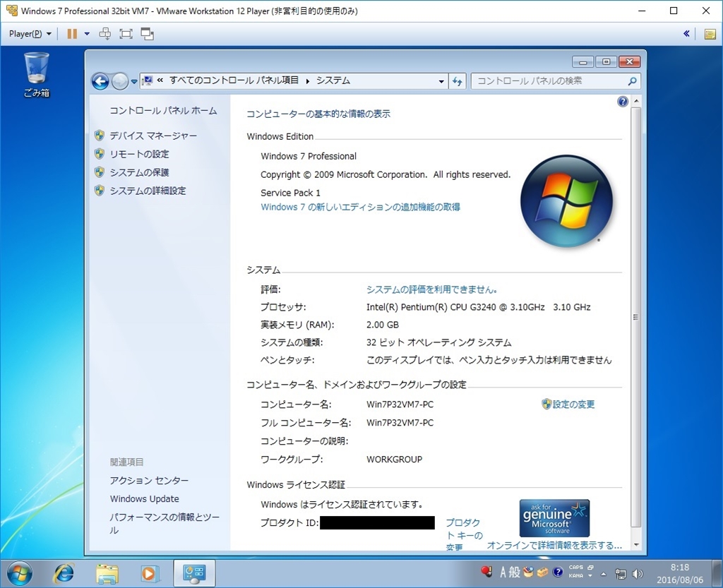Open the VMware notes icon at the toolbar's right end
This screenshot has height=588, width=723.
click(710, 34)
